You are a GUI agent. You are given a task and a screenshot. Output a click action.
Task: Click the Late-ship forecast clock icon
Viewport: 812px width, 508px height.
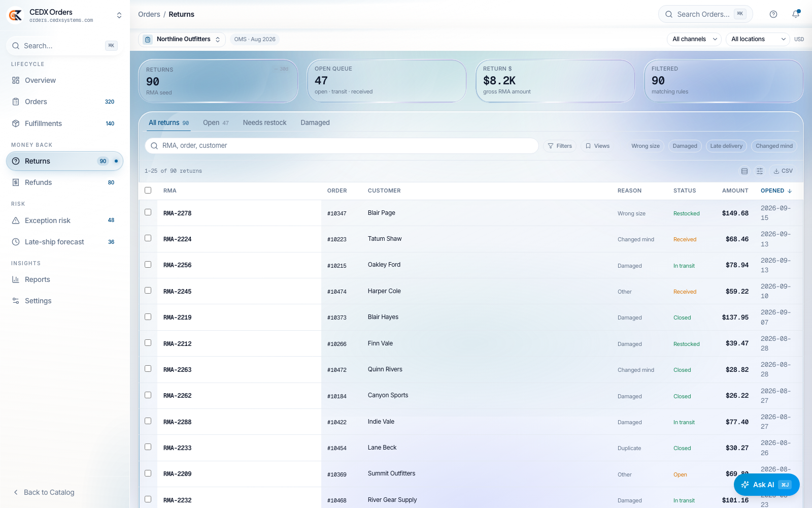click(x=16, y=242)
